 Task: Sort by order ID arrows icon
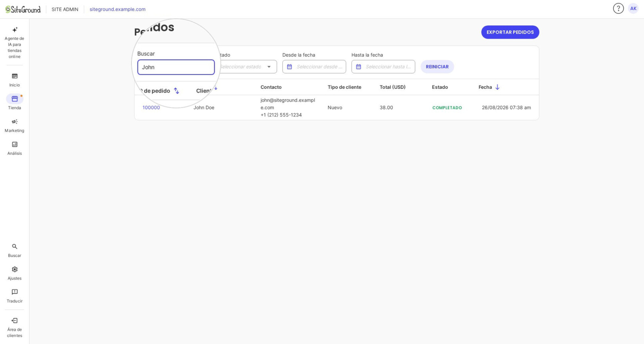(176, 91)
